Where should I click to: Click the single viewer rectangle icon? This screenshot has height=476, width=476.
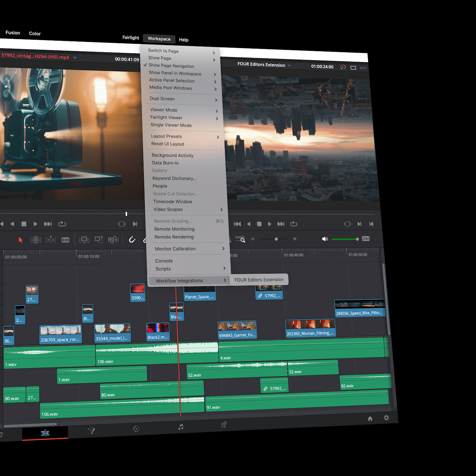(353, 68)
